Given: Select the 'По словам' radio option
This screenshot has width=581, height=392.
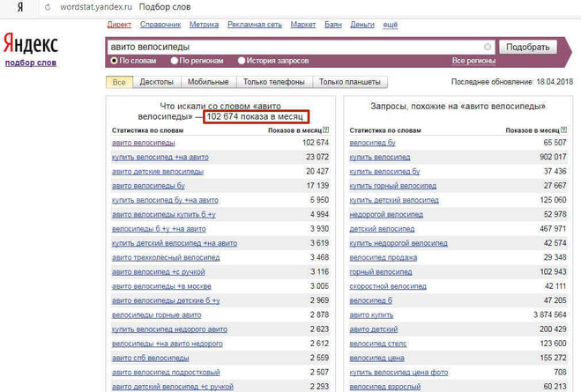Looking at the screenshot, I should click(114, 61).
